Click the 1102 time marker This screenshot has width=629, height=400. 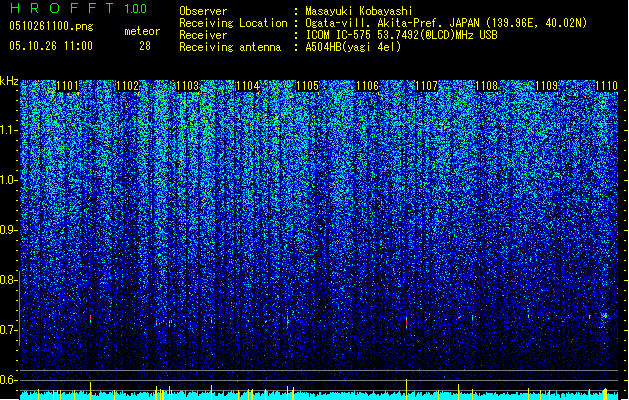pos(127,86)
